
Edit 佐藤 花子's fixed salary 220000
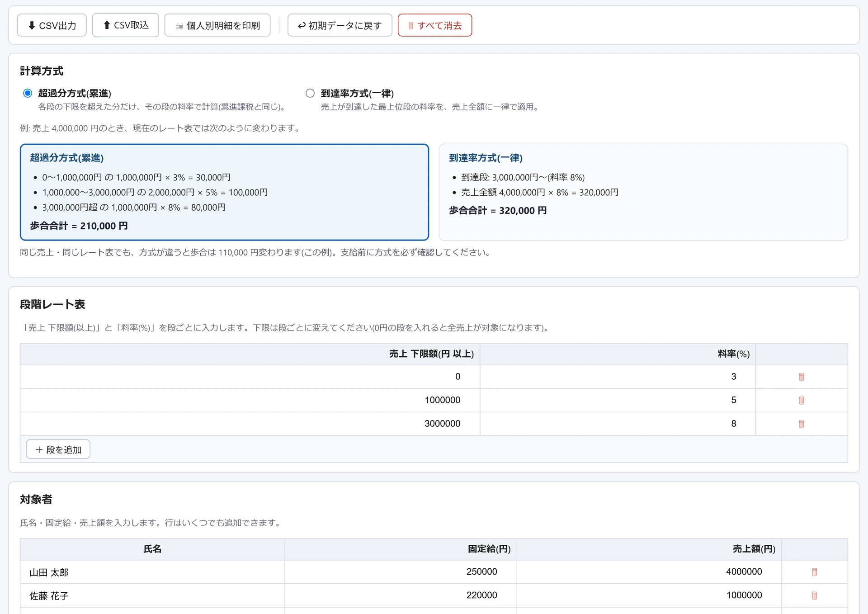(401, 595)
